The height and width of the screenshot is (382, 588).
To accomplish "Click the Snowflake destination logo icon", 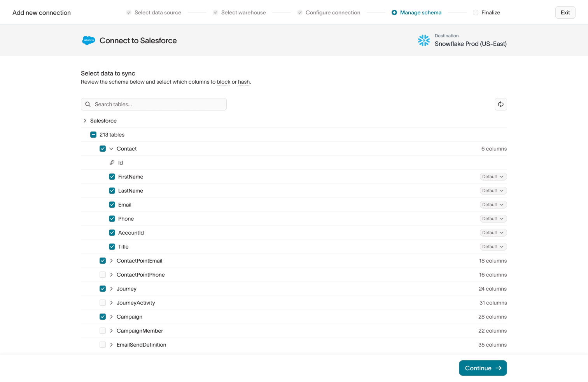I will pos(423,40).
